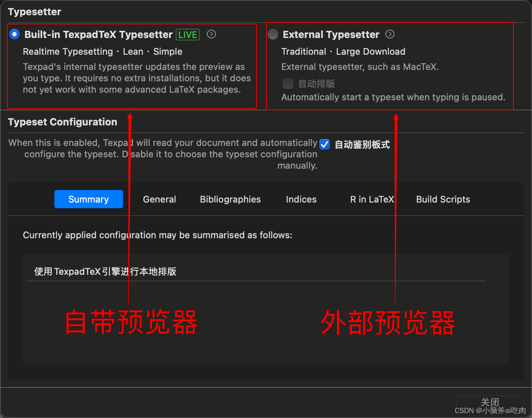Switch to the Summary tab
The width and height of the screenshot is (532, 418).
click(x=89, y=199)
